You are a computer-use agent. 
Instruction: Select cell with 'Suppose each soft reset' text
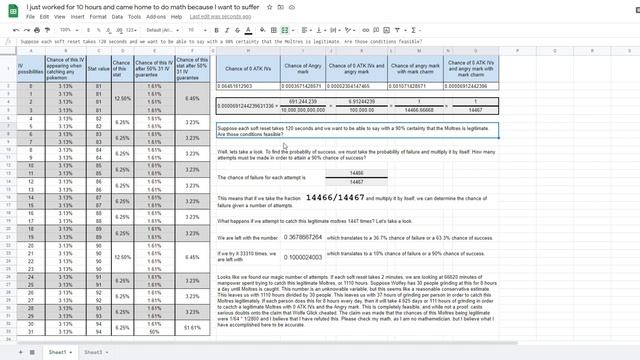pyautogui.click(x=357, y=131)
